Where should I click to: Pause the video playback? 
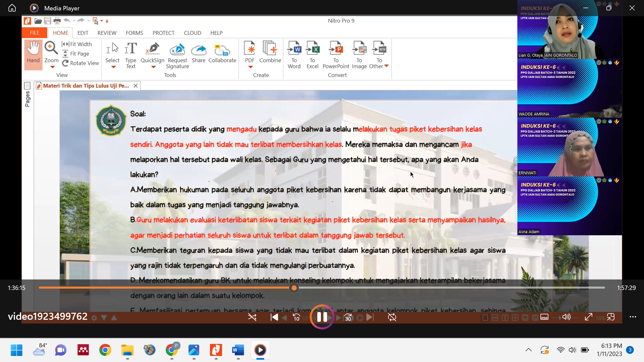click(322, 317)
